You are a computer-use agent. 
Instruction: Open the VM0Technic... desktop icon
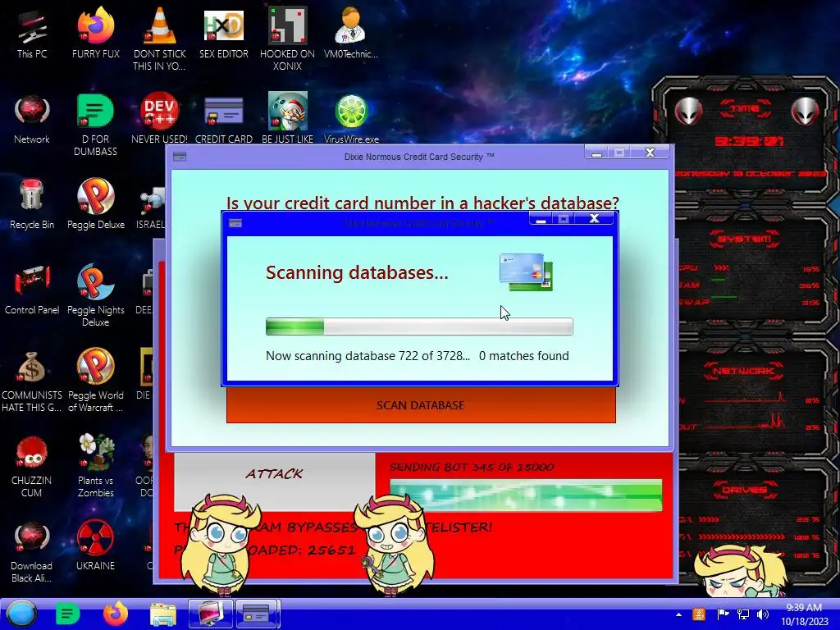tap(351, 33)
